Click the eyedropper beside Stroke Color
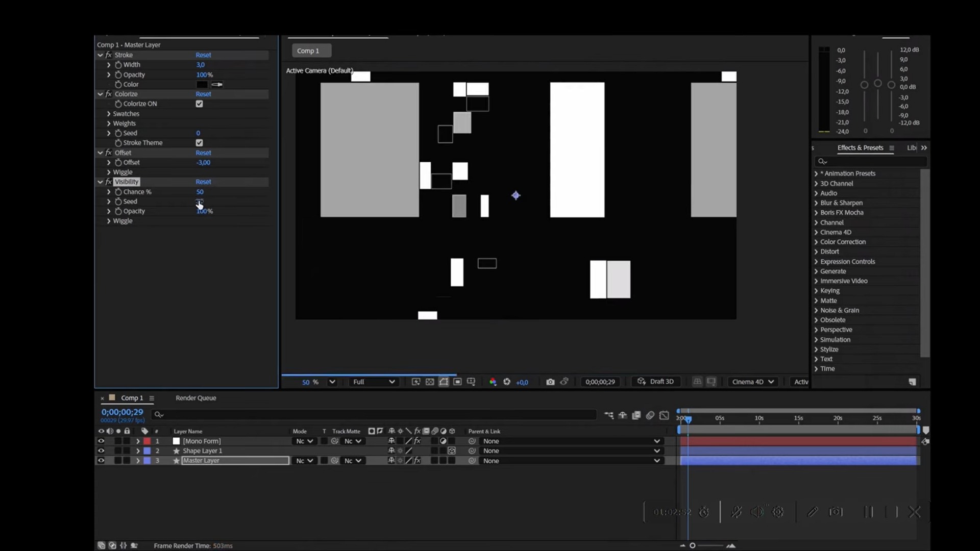Image resolution: width=980 pixels, height=551 pixels. click(x=217, y=85)
